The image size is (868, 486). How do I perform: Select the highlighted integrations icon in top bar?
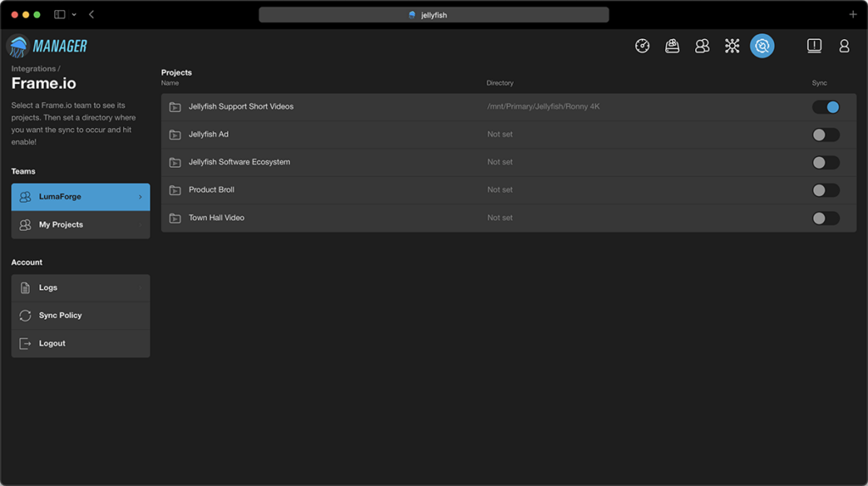click(762, 46)
